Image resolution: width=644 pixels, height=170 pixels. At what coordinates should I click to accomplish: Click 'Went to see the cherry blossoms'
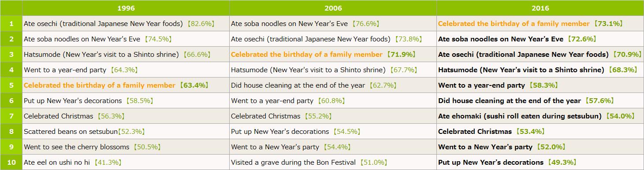coord(92,147)
